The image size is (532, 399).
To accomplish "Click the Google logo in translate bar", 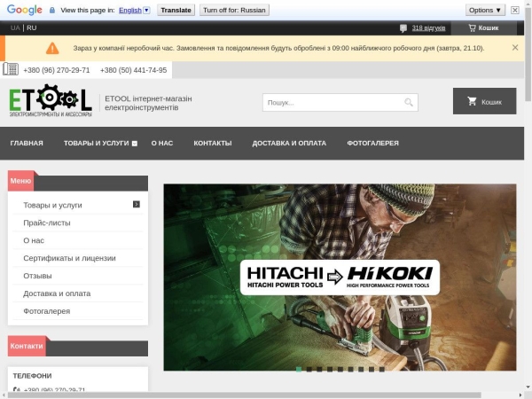I will [x=25, y=10].
